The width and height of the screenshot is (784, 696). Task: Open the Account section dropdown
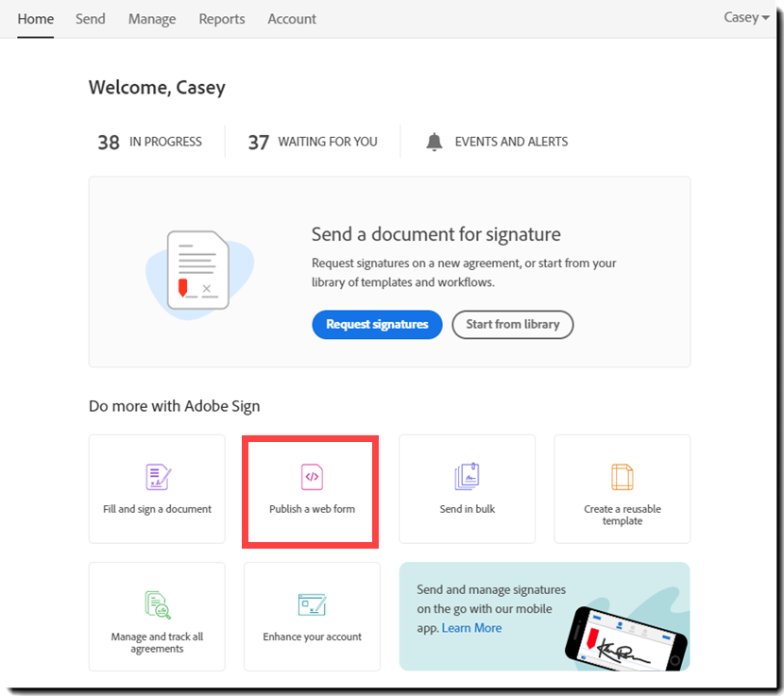[291, 19]
